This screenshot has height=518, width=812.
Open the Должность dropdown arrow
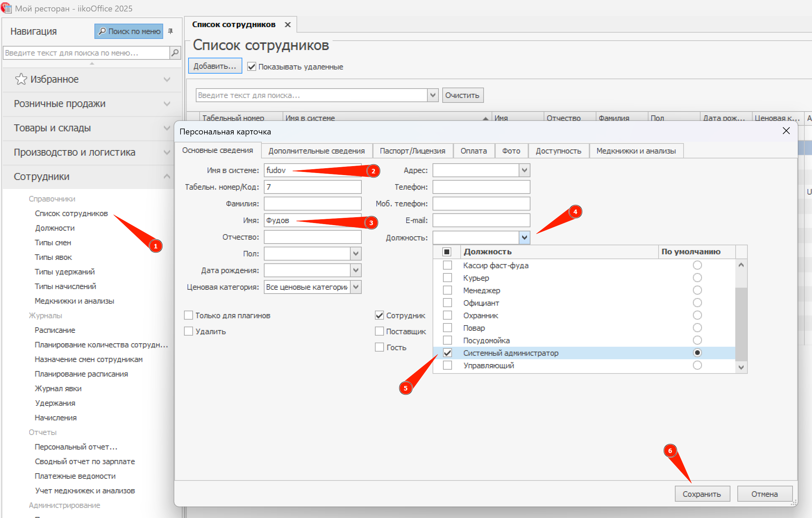click(524, 238)
